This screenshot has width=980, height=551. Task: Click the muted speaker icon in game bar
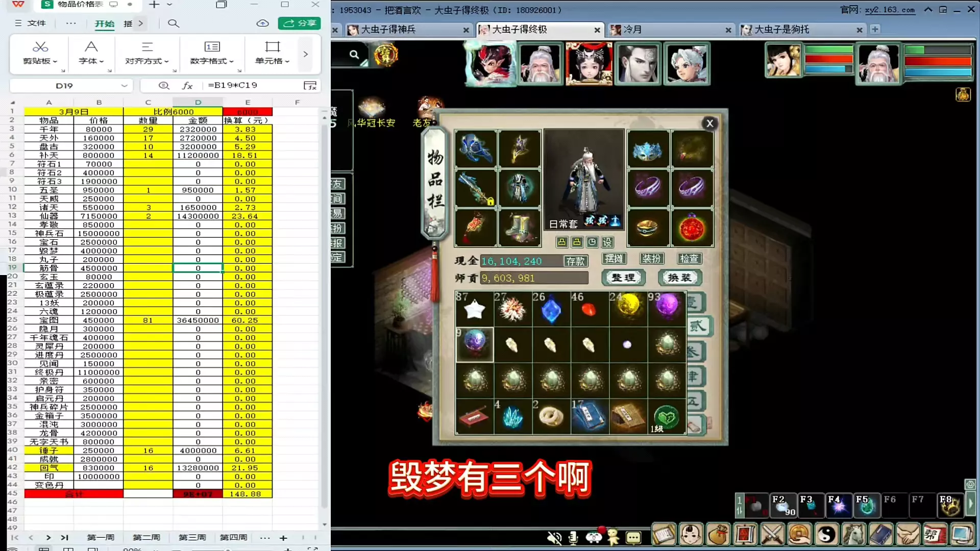554,537
